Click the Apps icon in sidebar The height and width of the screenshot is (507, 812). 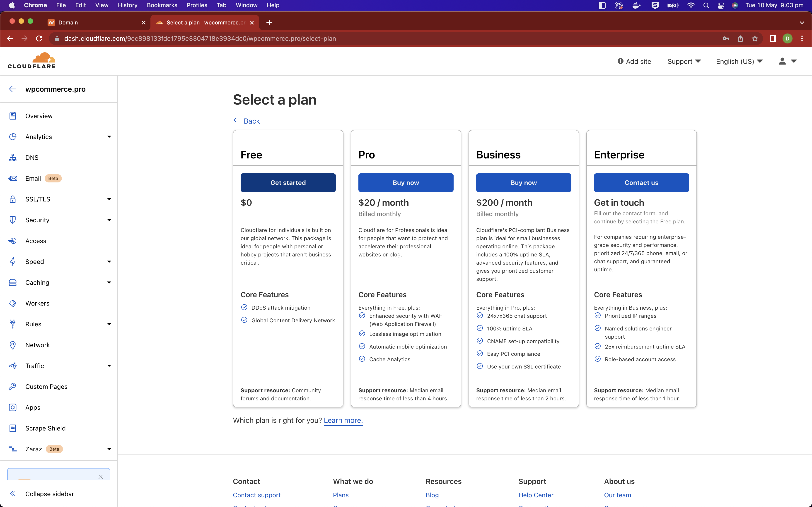(x=13, y=407)
